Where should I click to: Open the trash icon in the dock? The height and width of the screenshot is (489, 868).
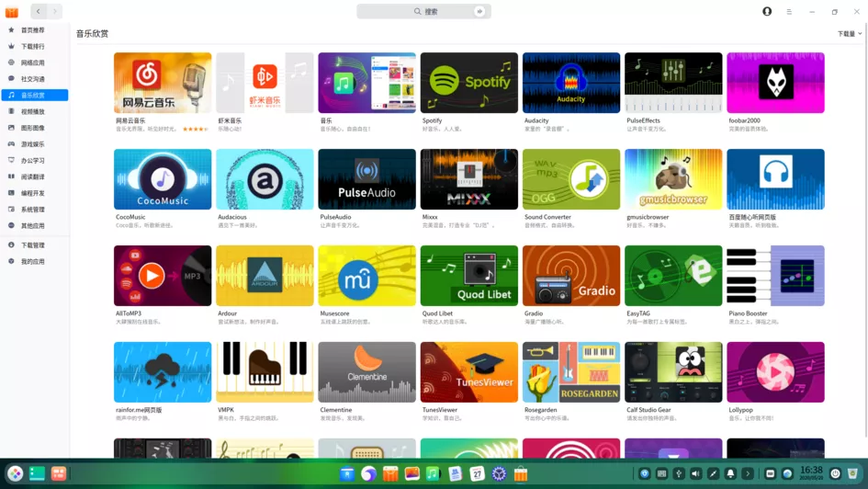pyautogui.click(x=852, y=473)
